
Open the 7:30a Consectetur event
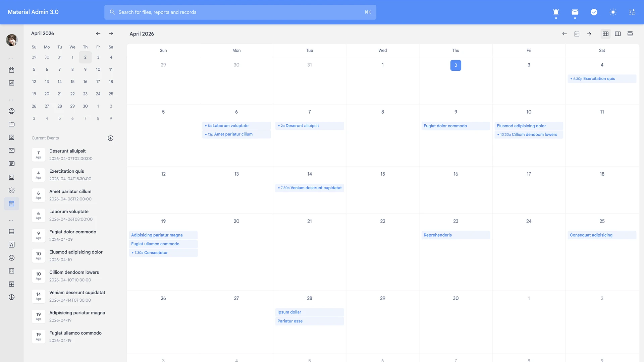pos(163,253)
